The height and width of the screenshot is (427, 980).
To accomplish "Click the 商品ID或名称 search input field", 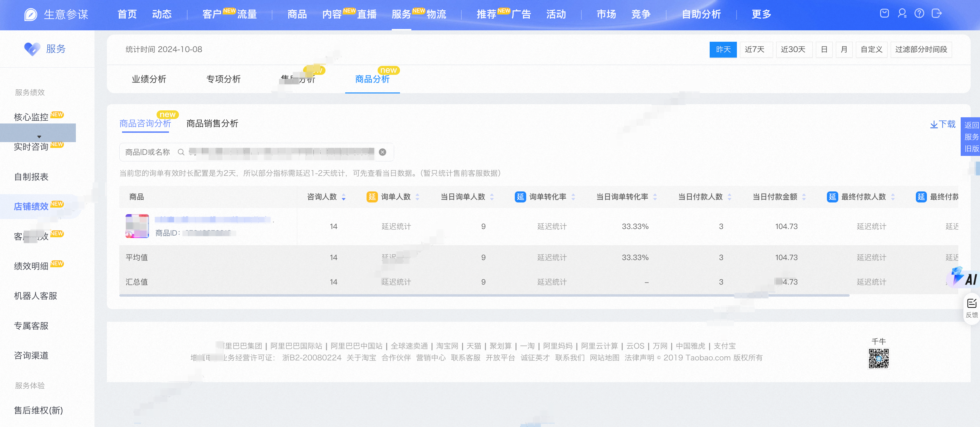I will coord(257,152).
